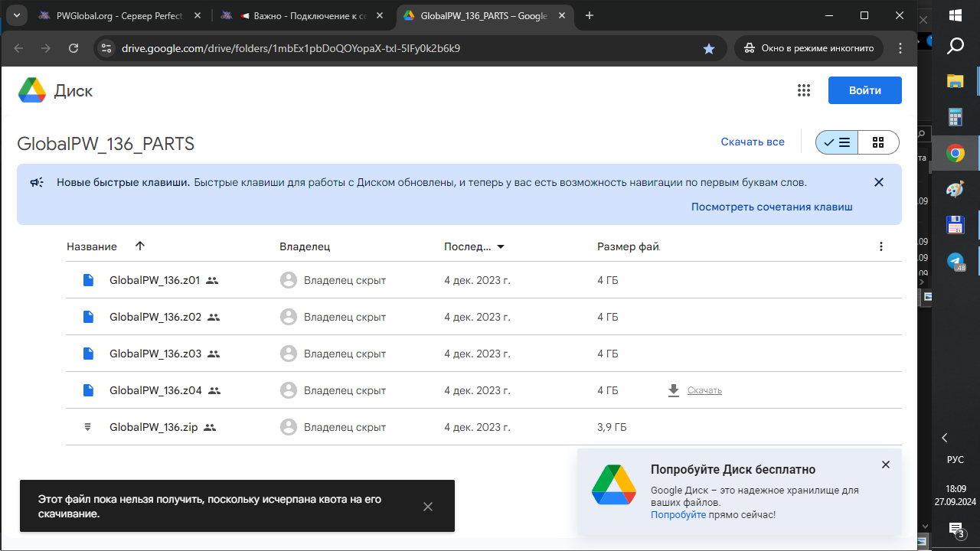The height and width of the screenshot is (551, 980).
Task: Open Посмотреть сочетания клавиш link
Action: [772, 207]
